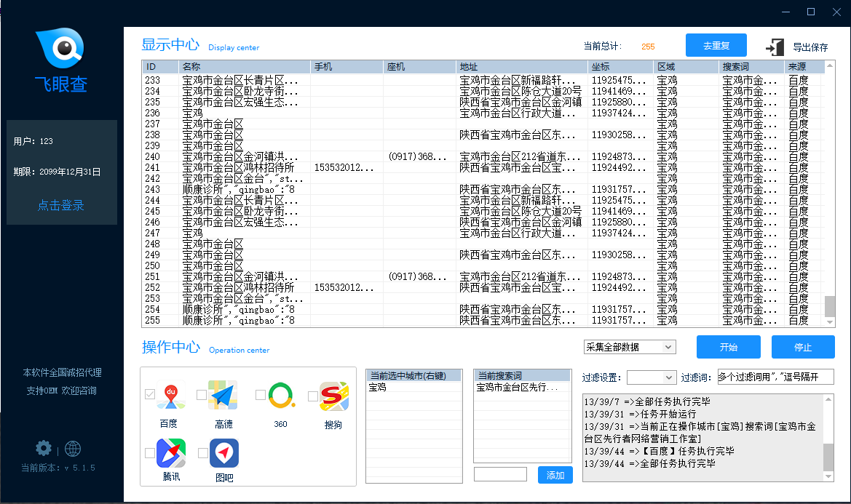Click the Sogou (搜狗) map icon
The image size is (851, 504).
pos(333,396)
